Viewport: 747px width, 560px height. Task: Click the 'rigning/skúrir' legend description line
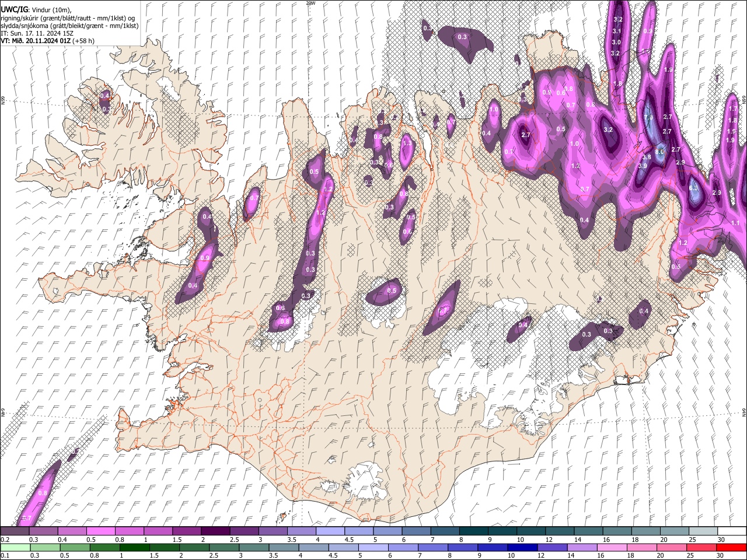click(68, 18)
